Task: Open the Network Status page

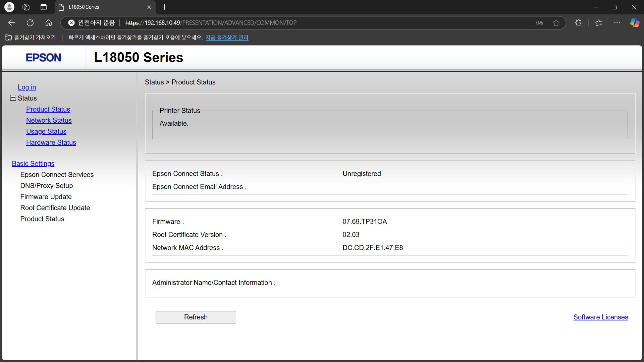Action: coord(49,120)
